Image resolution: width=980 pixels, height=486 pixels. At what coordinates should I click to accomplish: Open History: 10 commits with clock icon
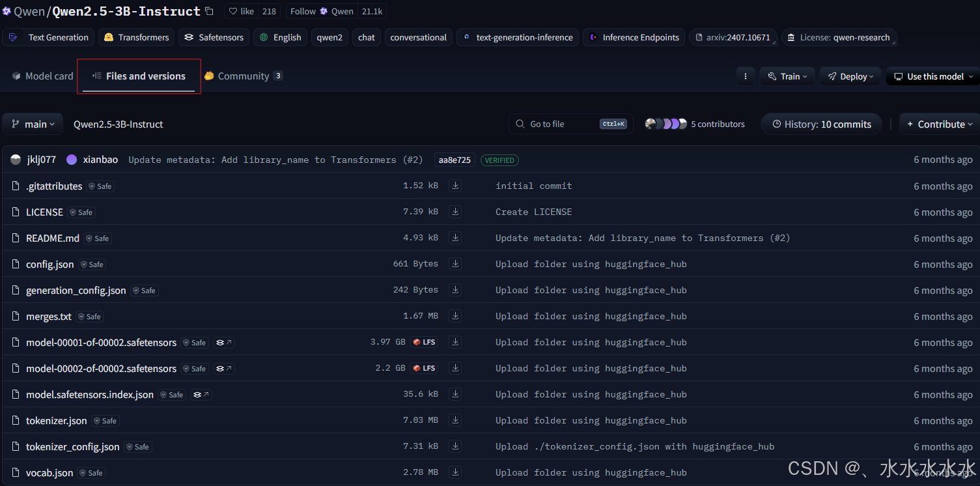(821, 124)
